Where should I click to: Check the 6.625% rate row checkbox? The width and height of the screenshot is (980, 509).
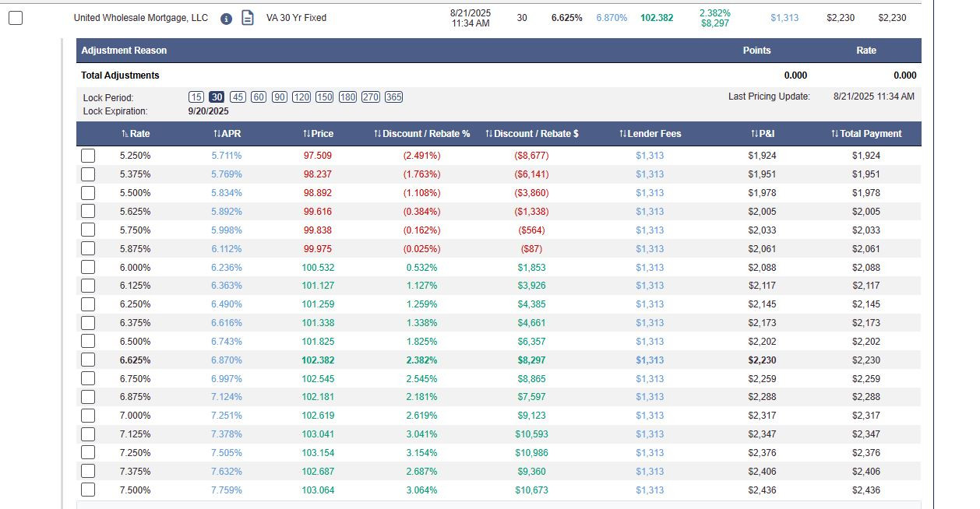click(88, 360)
